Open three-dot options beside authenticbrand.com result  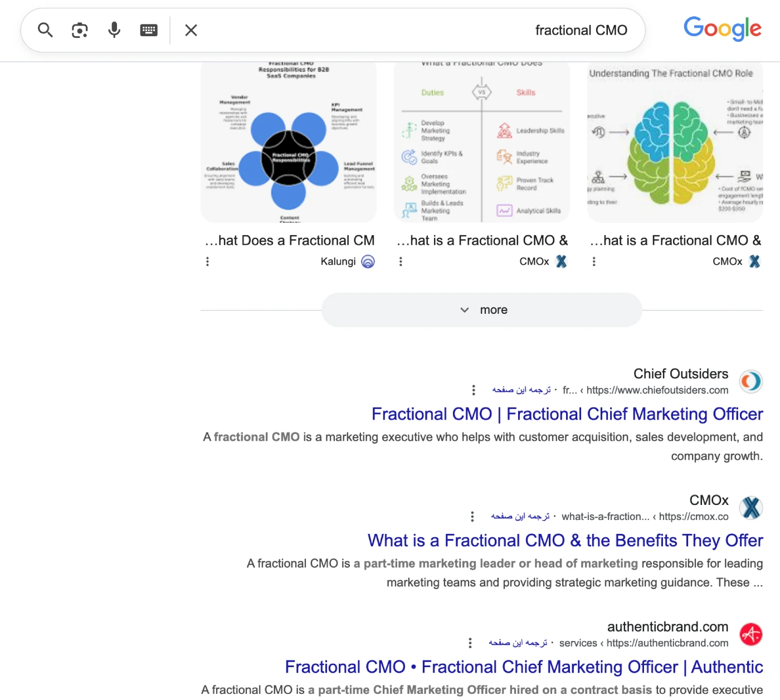click(470, 643)
